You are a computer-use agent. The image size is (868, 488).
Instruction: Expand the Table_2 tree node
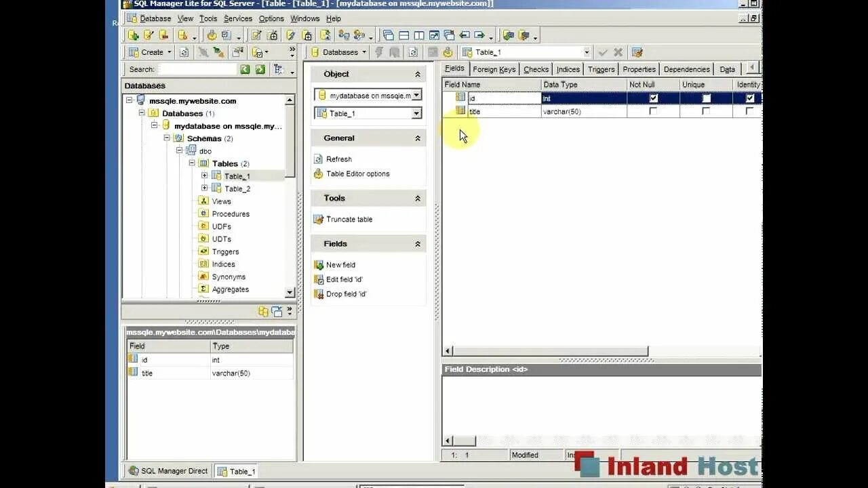click(204, 188)
